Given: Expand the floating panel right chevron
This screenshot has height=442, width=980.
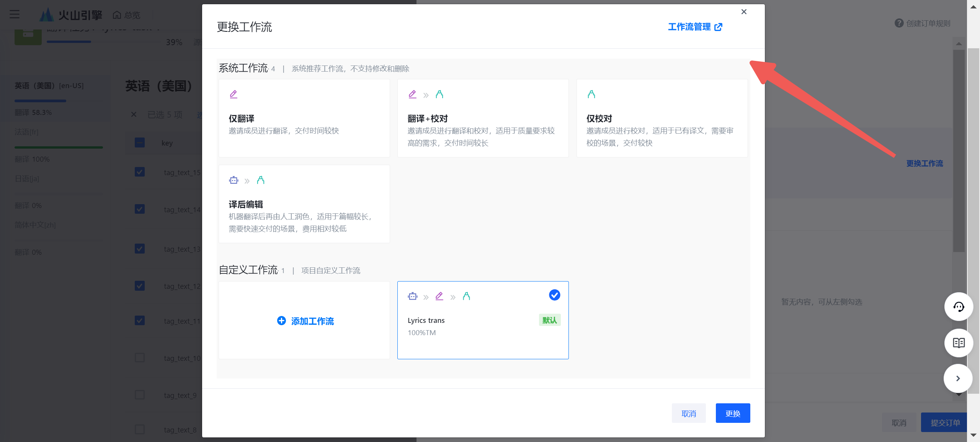Looking at the screenshot, I should [958, 378].
